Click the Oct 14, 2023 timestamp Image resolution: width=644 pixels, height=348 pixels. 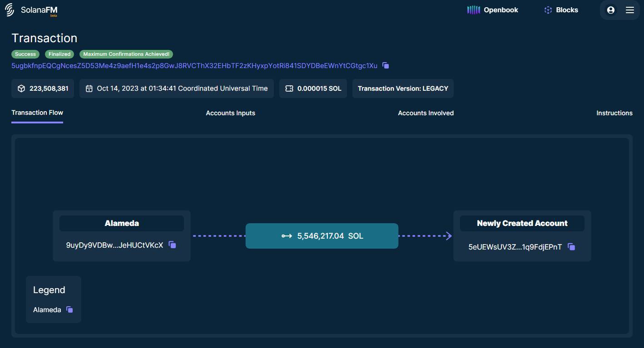182,88
